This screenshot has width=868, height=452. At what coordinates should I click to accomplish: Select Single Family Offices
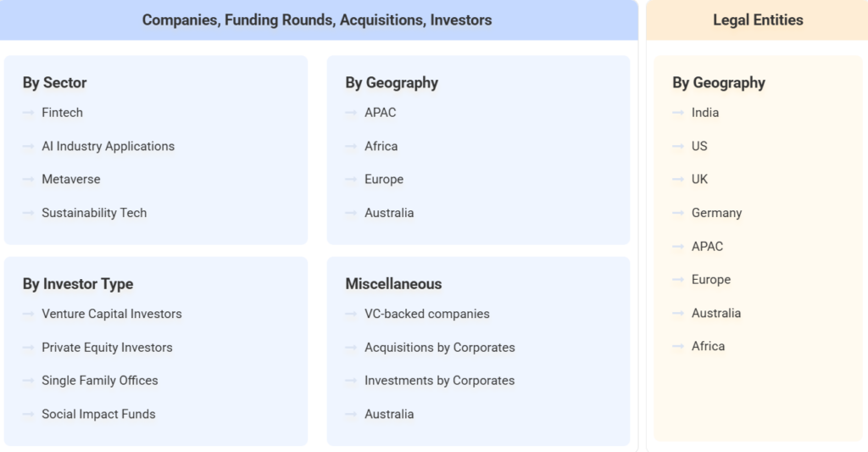click(99, 381)
